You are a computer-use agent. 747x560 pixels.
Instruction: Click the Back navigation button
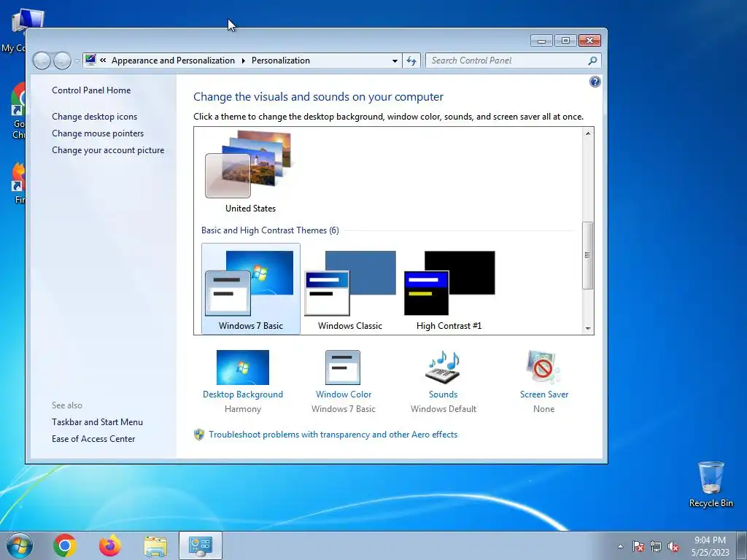pyautogui.click(x=42, y=61)
